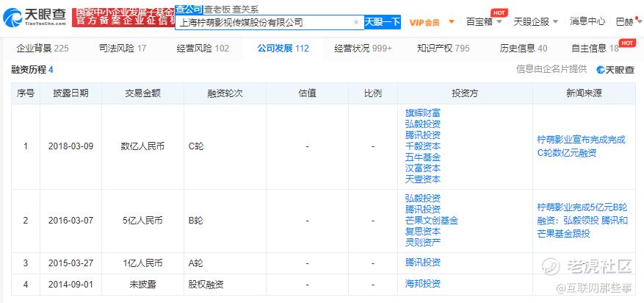The width and height of the screenshot is (644, 303).
Task: Click the 新闻来源 column header
Action: coord(584,93)
